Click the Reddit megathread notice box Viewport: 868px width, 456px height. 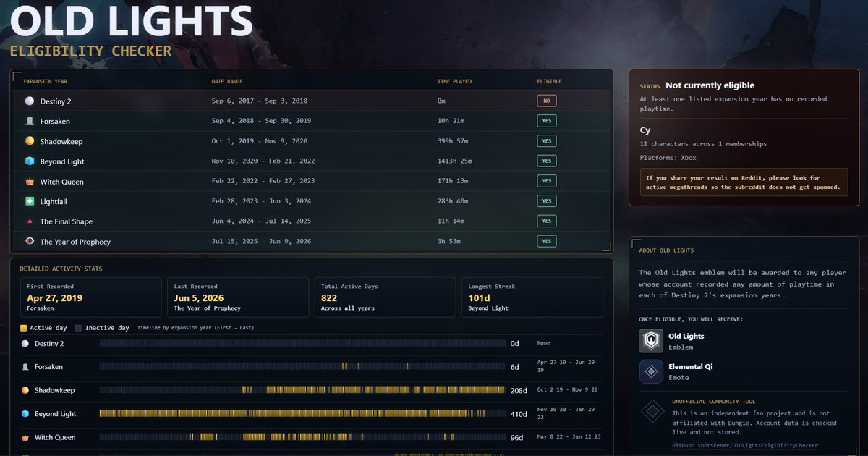click(744, 182)
